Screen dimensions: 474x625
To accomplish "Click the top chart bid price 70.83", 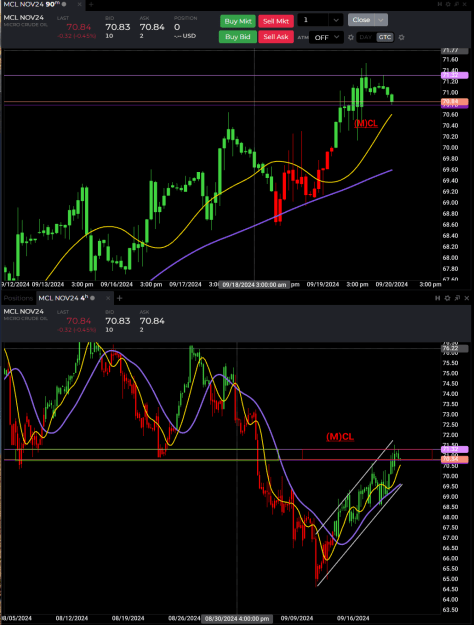I will click(x=118, y=27).
